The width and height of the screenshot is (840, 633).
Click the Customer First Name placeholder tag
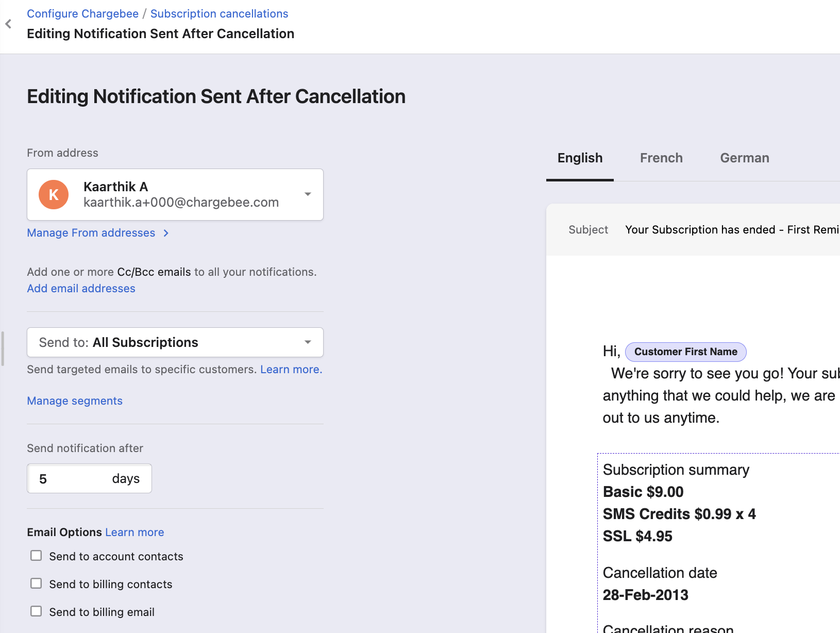coord(685,352)
